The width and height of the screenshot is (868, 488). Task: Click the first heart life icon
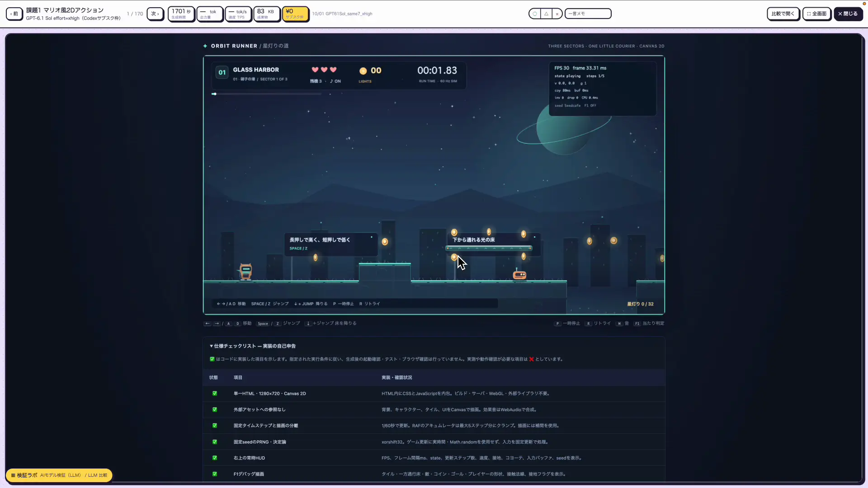coord(315,70)
